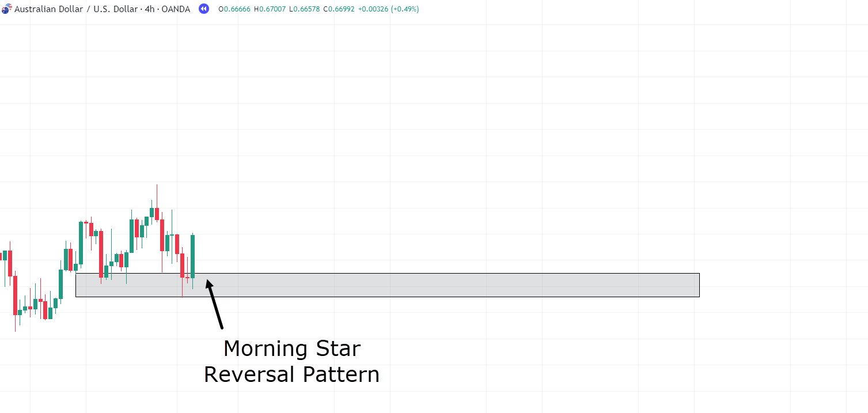Click the OANDA broker label

(176, 9)
